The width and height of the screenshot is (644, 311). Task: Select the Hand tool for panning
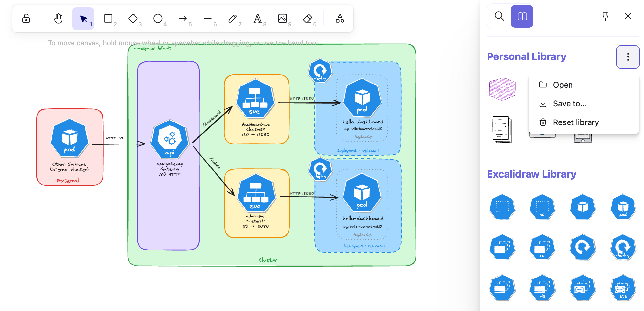tap(58, 19)
